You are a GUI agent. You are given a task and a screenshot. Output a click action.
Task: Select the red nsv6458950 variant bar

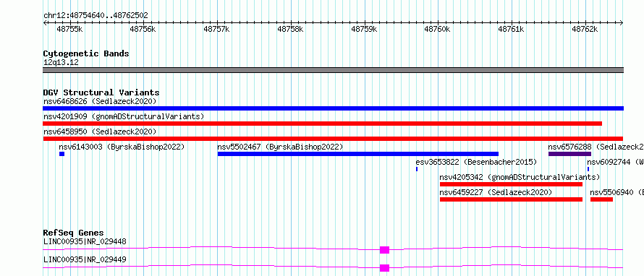[x=333, y=139]
